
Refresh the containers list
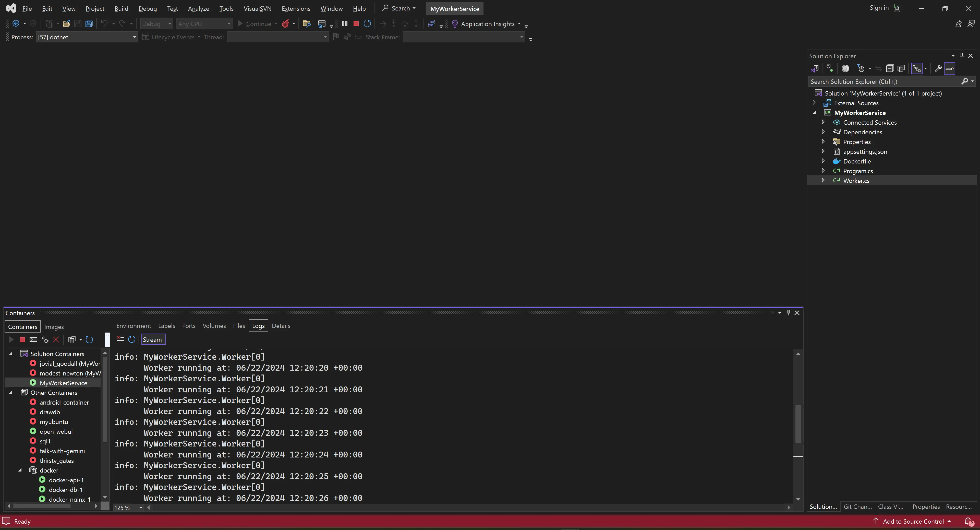click(89, 340)
